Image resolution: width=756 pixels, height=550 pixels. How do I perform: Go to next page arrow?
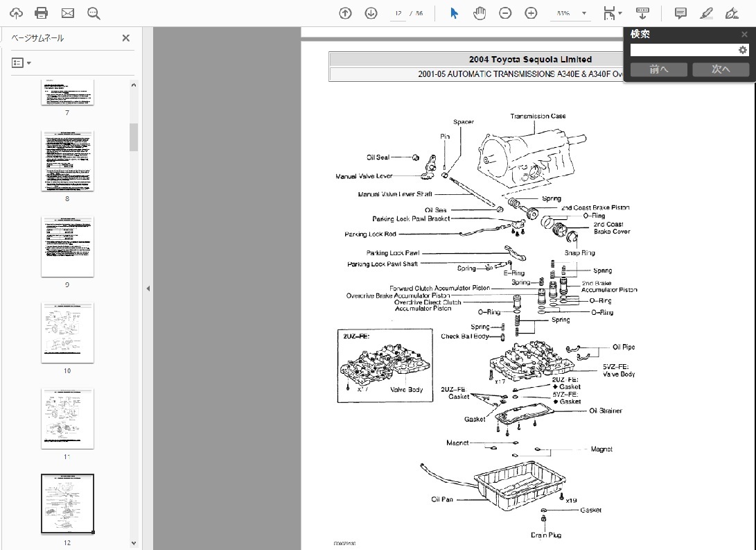click(371, 13)
